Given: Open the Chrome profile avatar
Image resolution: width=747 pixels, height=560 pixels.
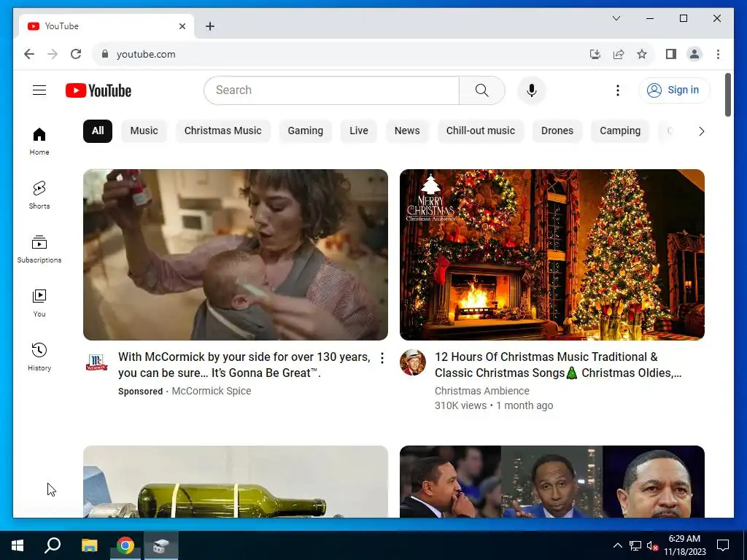Looking at the screenshot, I should [x=694, y=54].
